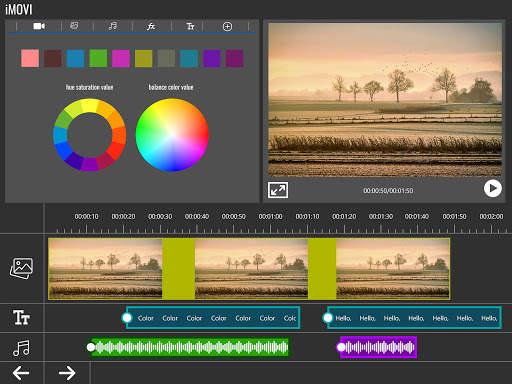Click the text track Tt icon
This screenshot has width=512, height=384.
coord(21,317)
